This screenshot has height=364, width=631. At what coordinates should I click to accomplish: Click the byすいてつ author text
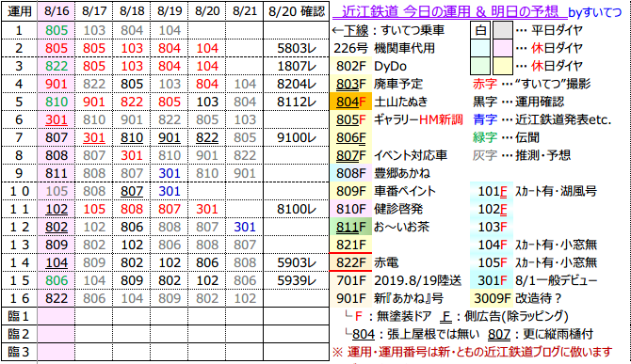[x=595, y=12]
